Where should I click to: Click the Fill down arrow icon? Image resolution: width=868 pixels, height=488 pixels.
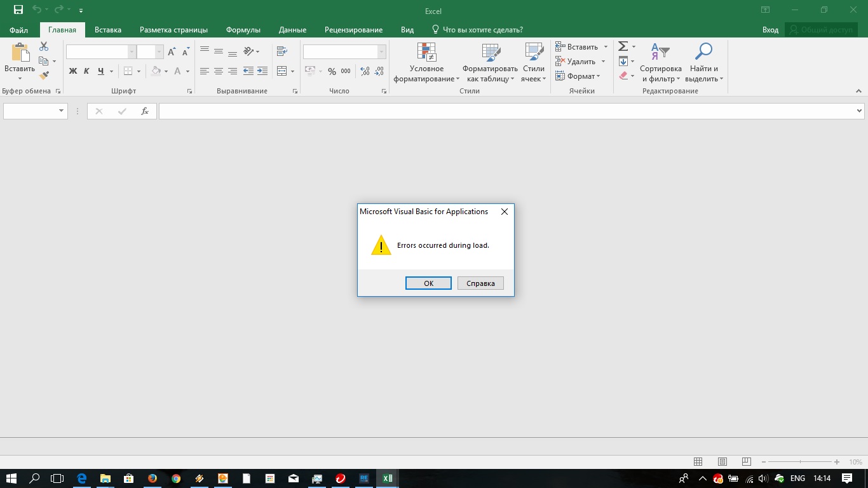point(623,61)
